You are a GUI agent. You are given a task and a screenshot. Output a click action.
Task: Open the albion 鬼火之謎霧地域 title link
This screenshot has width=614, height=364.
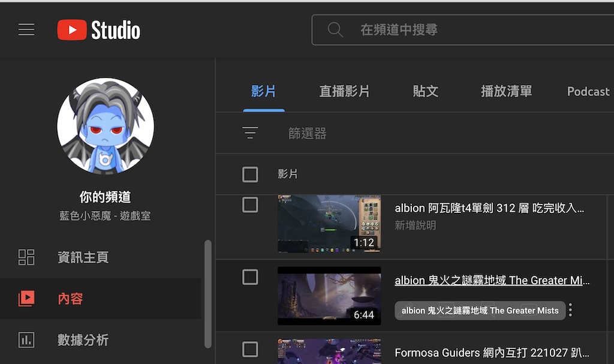(492, 280)
